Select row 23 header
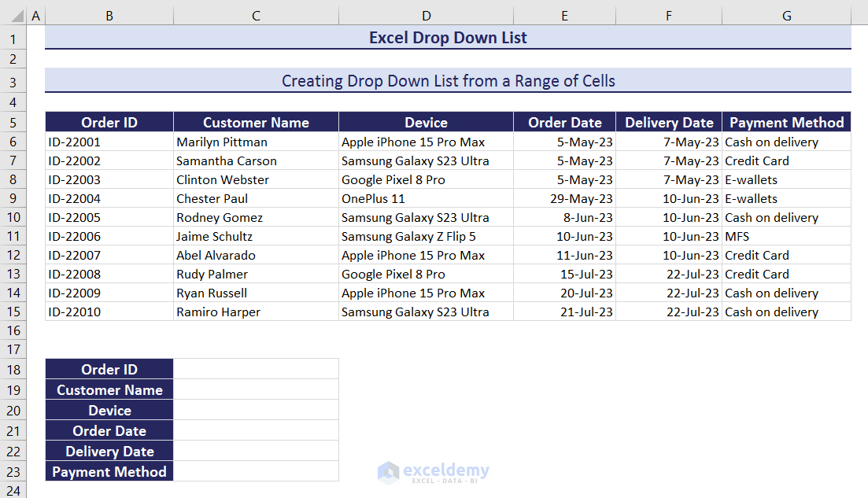Viewport: 868px width, 498px height. 13,471
